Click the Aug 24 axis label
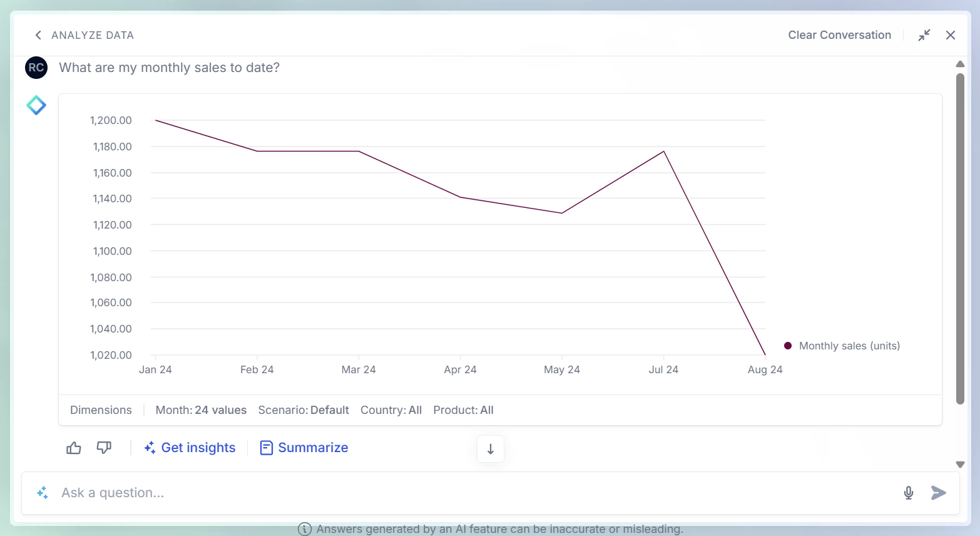 (x=765, y=369)
